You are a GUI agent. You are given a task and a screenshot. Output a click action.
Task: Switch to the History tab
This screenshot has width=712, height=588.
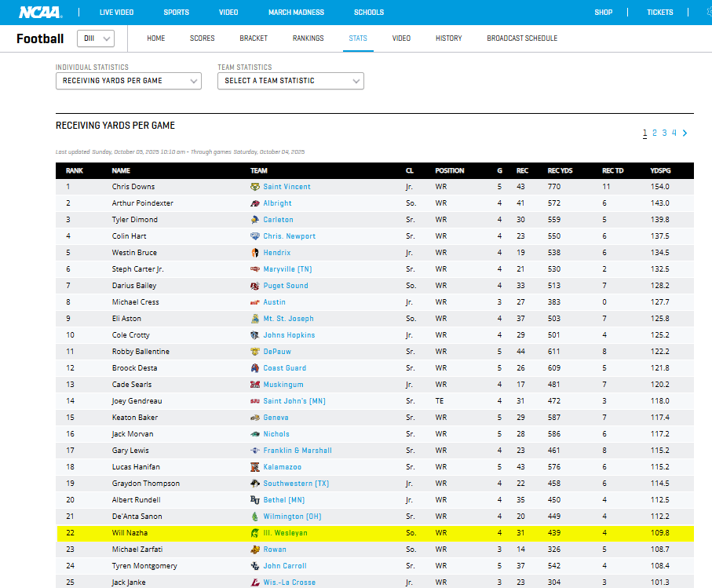449,38
